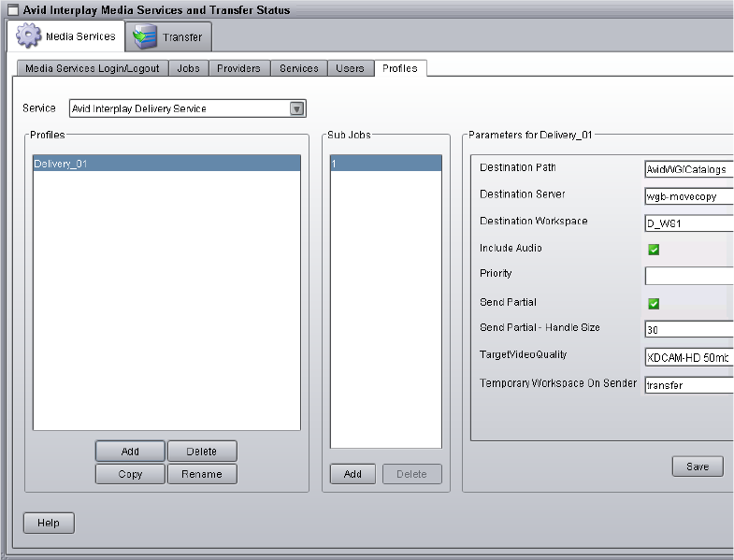
Task: Open the Services tab
Action: click(299, 68)
